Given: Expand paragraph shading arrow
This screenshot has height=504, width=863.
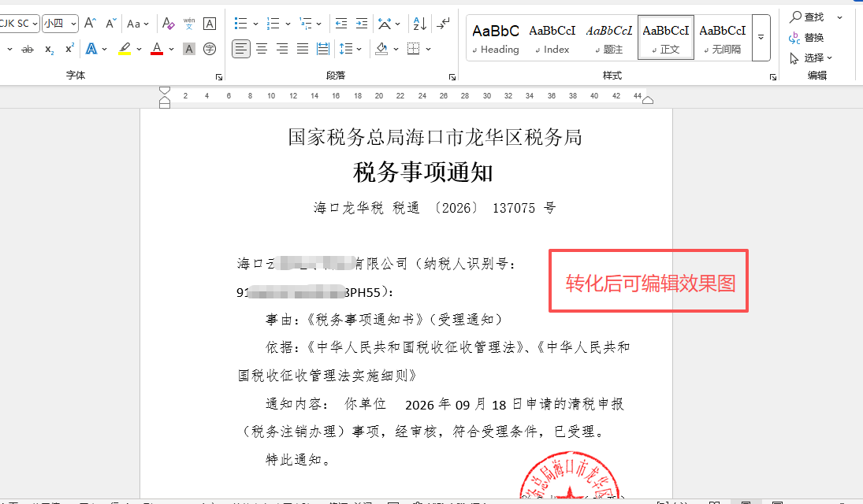Looking at the screenshot, I should tap(396, 49).
